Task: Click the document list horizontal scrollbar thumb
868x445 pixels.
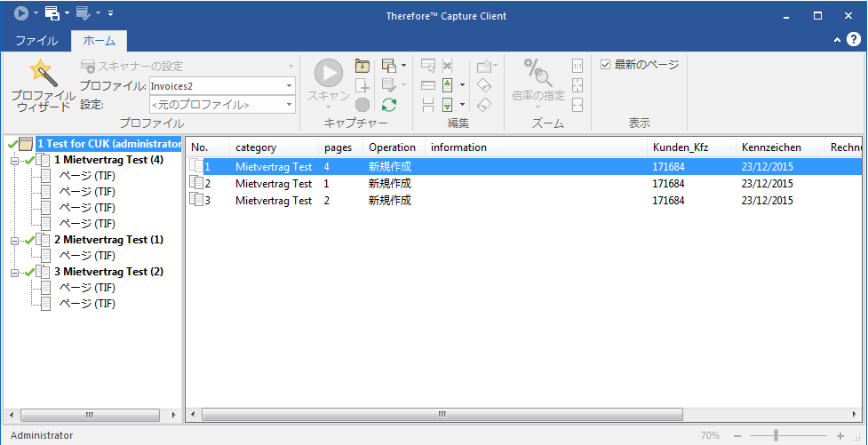Action: point(442,414)
